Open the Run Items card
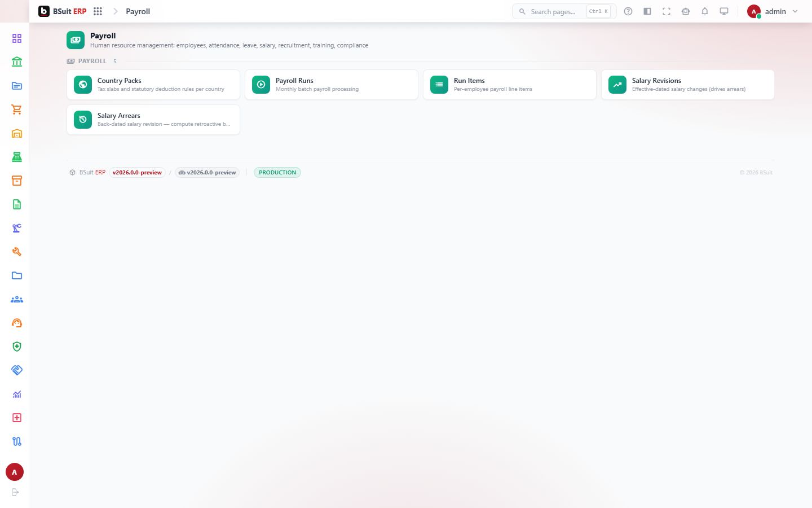812x508 pixels. (510, 85)
